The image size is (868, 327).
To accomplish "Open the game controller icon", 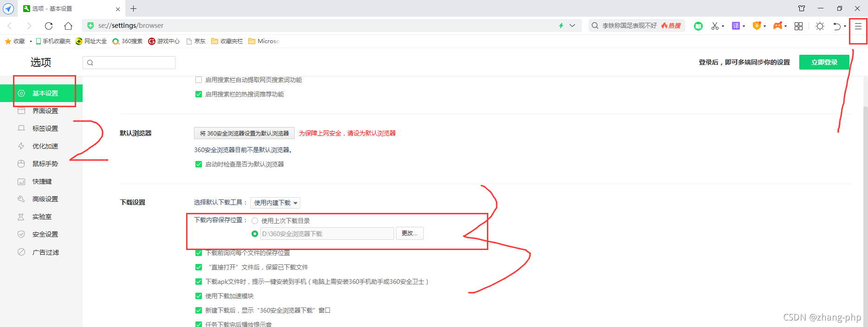I will [777, 26].
